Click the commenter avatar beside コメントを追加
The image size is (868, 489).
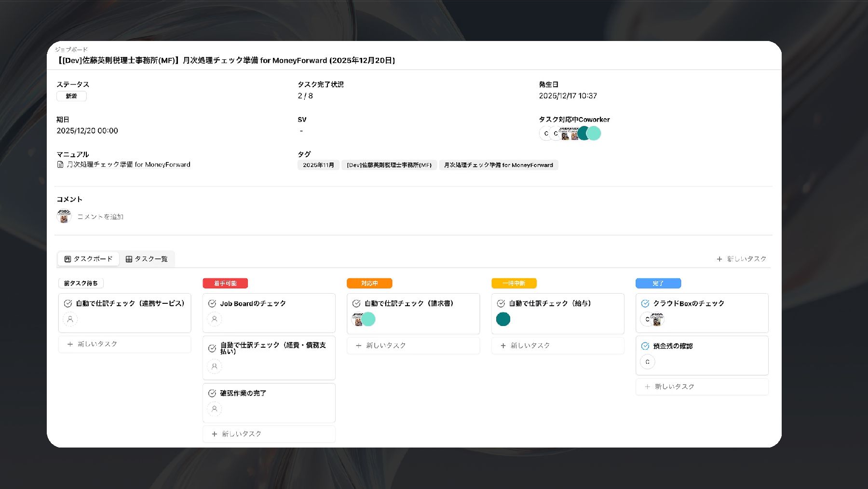[x=64, y=216]
